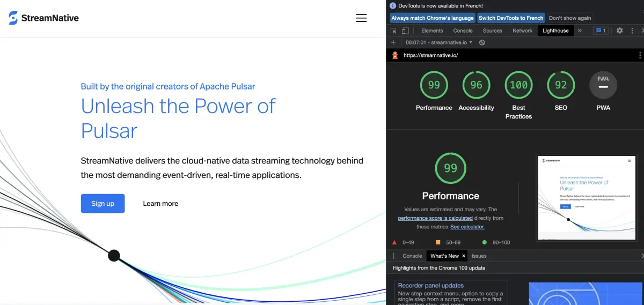The height and width of the screenshot is (305, 644).
Task: Select the Lighthouse tab
Action: coord(555,31)
